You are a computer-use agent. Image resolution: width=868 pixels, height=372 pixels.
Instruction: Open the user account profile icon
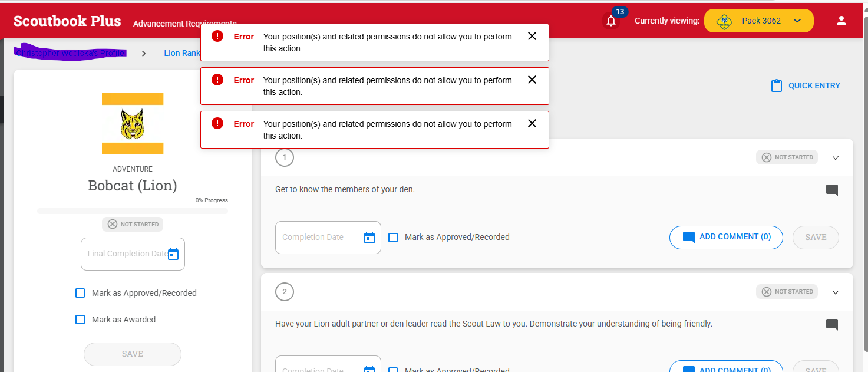841,21
